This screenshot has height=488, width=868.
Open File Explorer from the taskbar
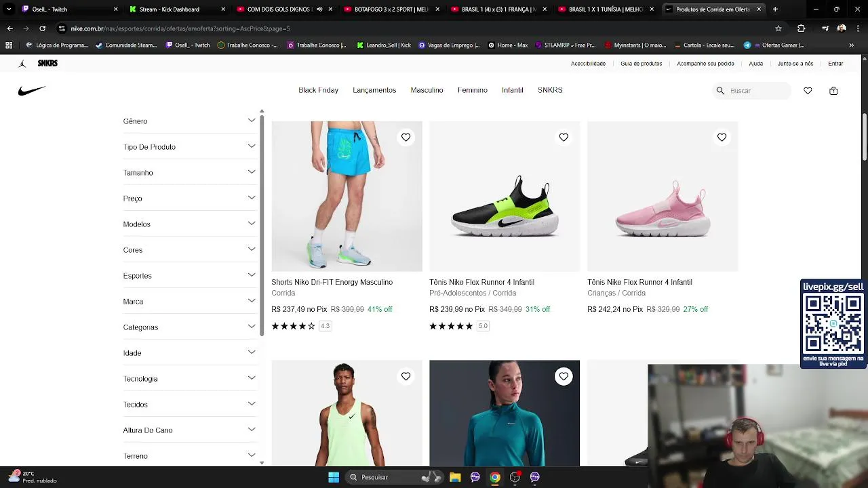point(455,477)
